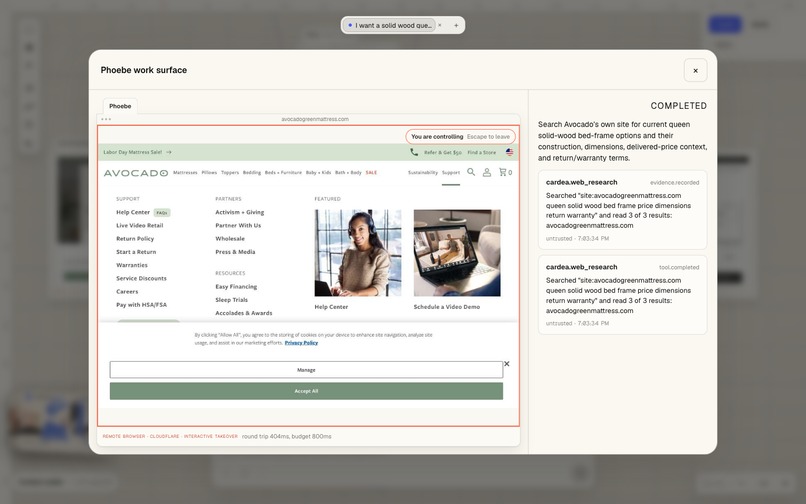This screenshot has height=504, width=806.
Task: Click Sleep Trials link
Action: click(232, 300)
